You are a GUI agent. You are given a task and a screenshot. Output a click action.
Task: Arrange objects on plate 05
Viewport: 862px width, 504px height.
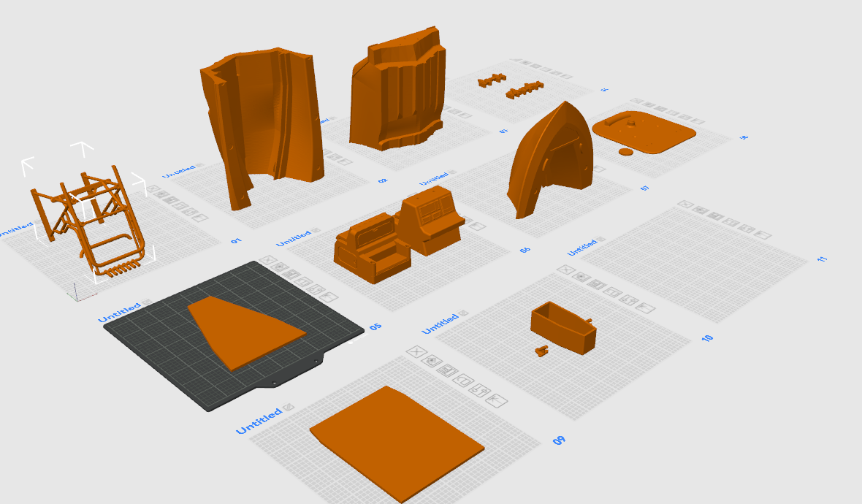click(x=292, y=275)
